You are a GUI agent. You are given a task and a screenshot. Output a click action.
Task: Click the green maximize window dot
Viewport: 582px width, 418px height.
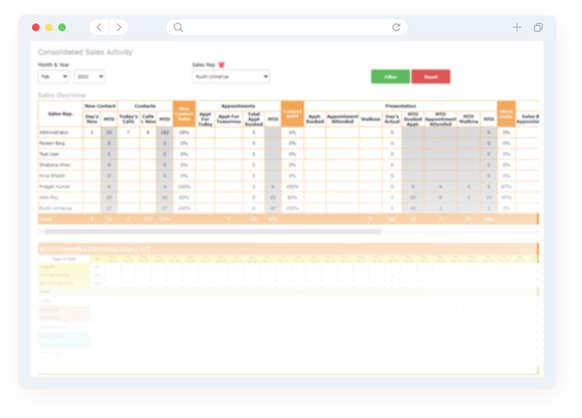click(x=62, y=27)
